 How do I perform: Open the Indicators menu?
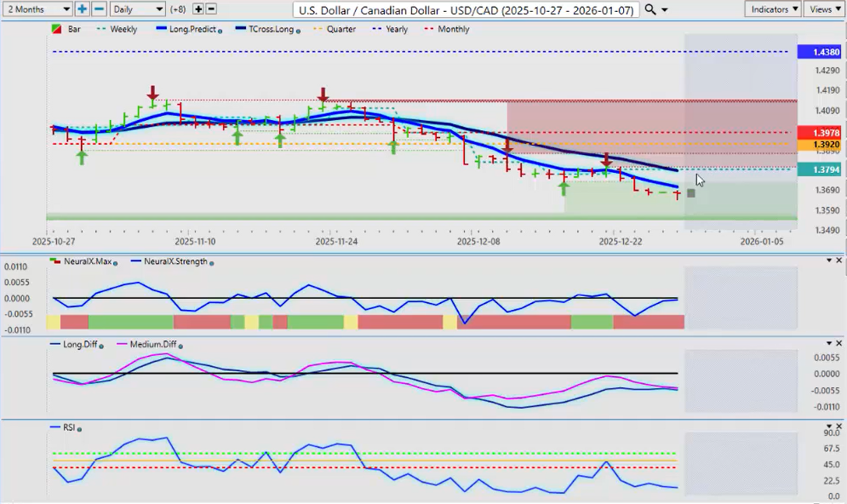point(773,9)
